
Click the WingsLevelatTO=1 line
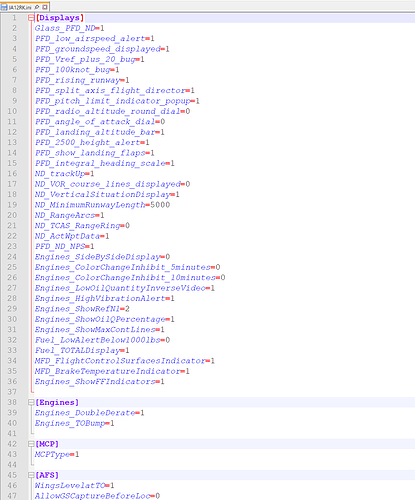[74, 485]
